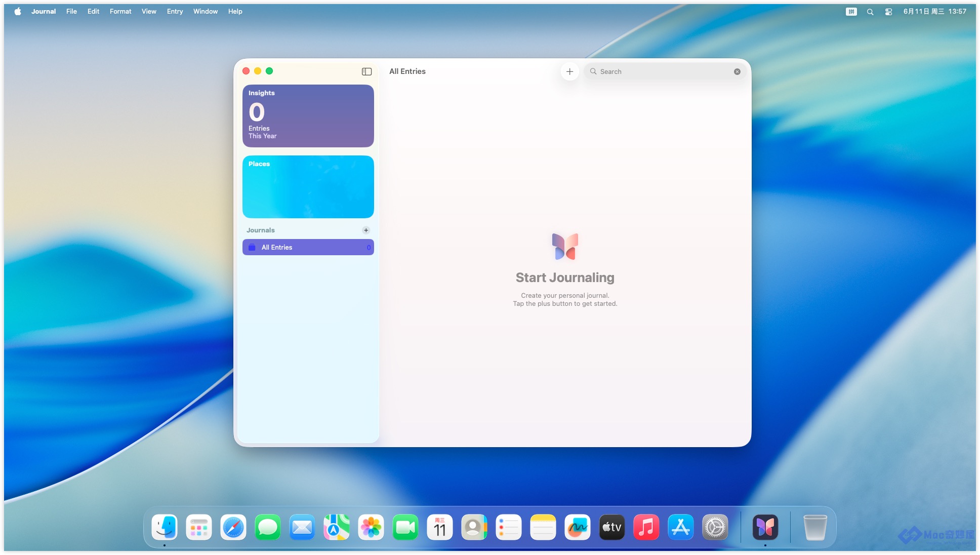Open the Entry menu
Image resolution: width=980 pixels, height=555 pixels.
175,11
